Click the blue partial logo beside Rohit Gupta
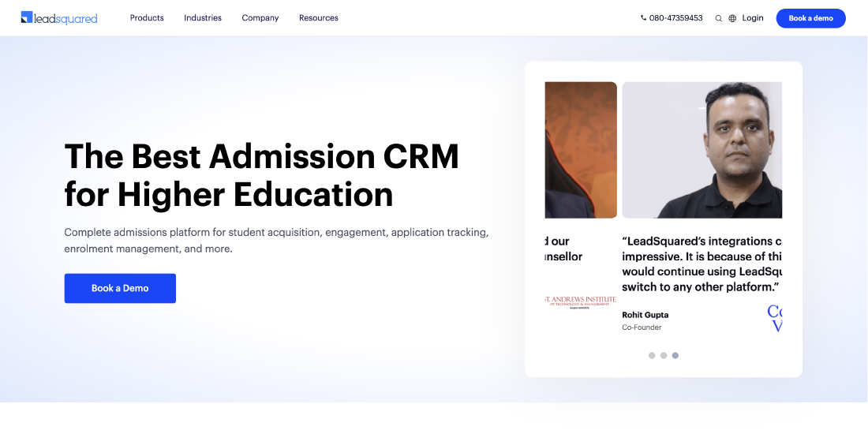The width and height of the screenshot is (868, 434). [x=774, y=319]
